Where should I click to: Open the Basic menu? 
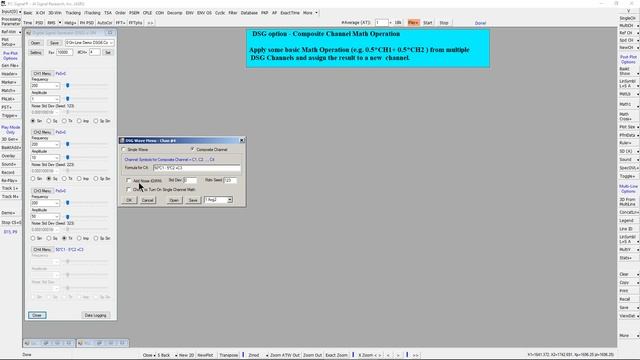point(28,13)
